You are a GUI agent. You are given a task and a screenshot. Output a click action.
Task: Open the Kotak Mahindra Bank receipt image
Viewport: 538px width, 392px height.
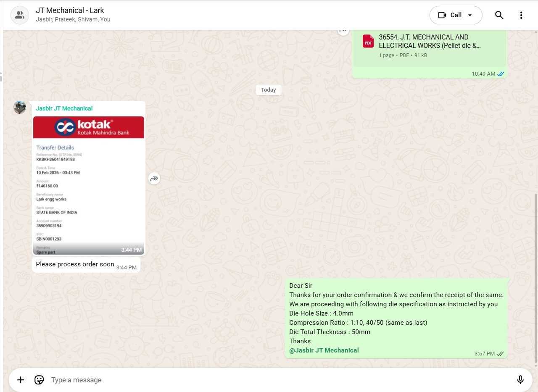(x=89, y=186)
